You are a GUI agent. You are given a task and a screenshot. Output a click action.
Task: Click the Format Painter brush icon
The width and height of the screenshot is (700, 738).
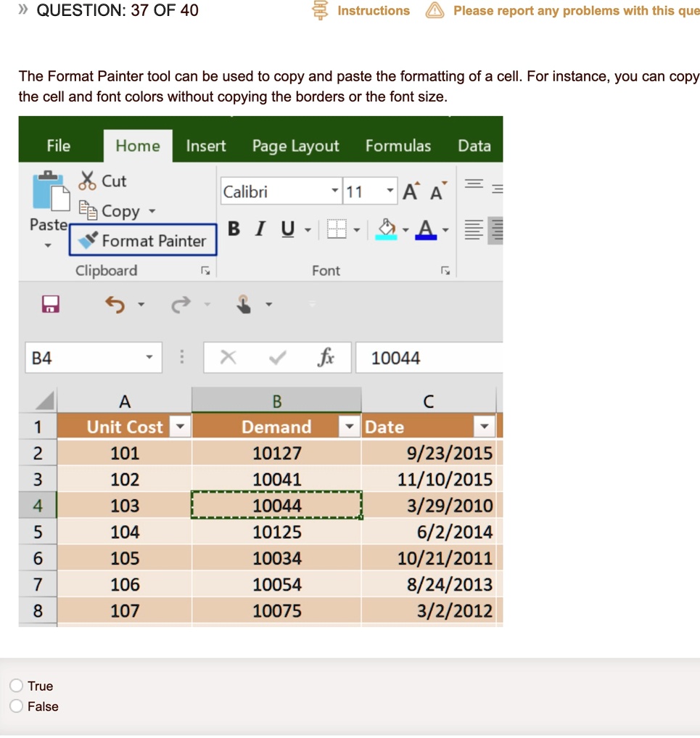pos(88,240)
